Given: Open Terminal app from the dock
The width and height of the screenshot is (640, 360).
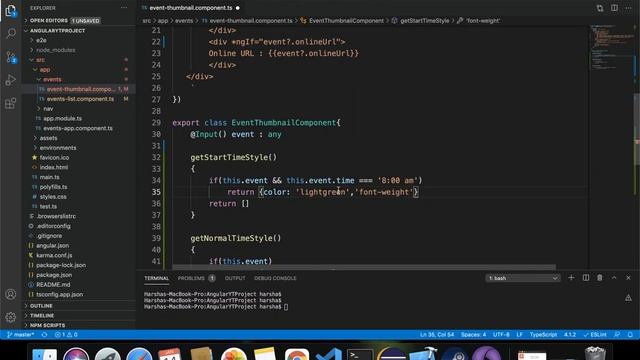Looking at the screenshot, I should pos(360,355).
